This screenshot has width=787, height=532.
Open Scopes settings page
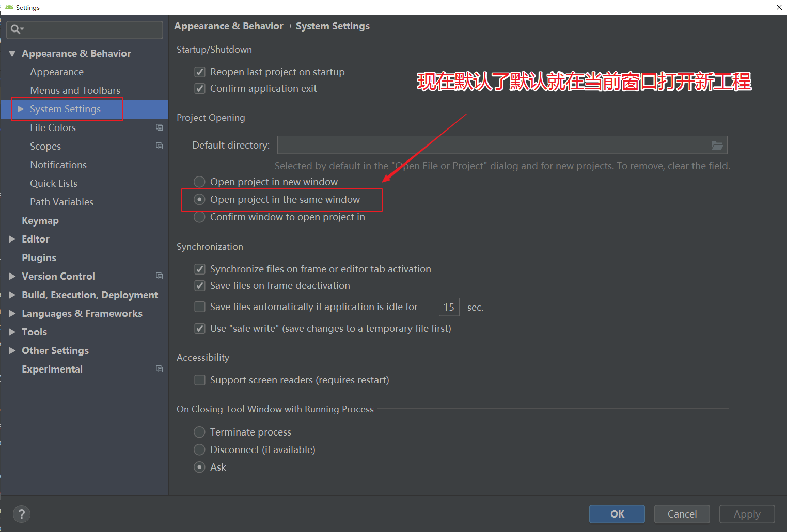click(45, 146)
